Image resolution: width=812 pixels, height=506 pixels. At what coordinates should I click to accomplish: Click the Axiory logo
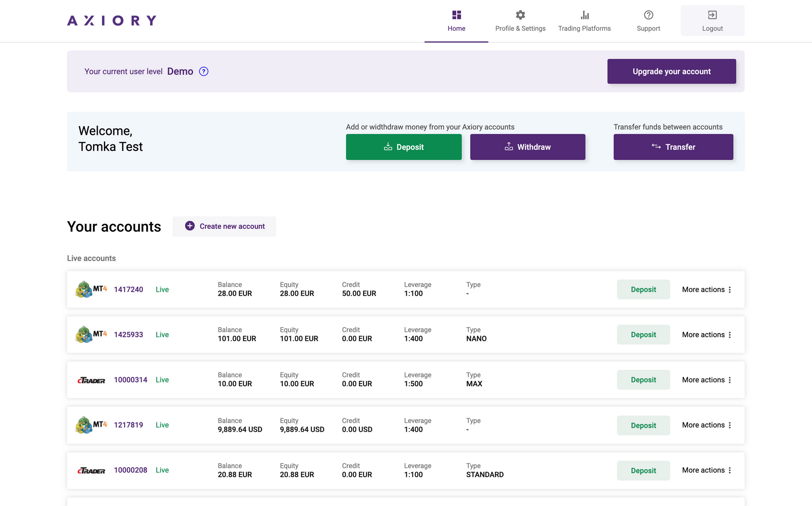pyautogui.click(x=112, y=21)
